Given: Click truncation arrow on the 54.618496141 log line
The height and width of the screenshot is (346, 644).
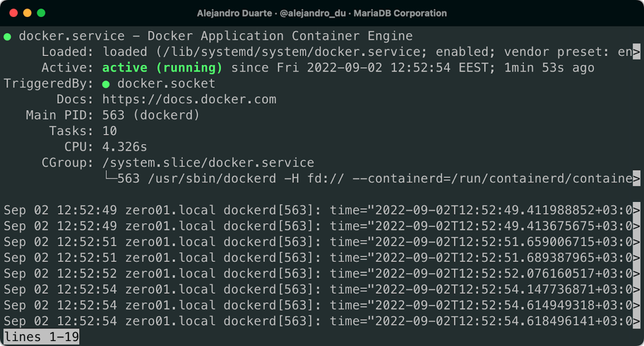Looking at the screenshot, I should pos(636,321).
